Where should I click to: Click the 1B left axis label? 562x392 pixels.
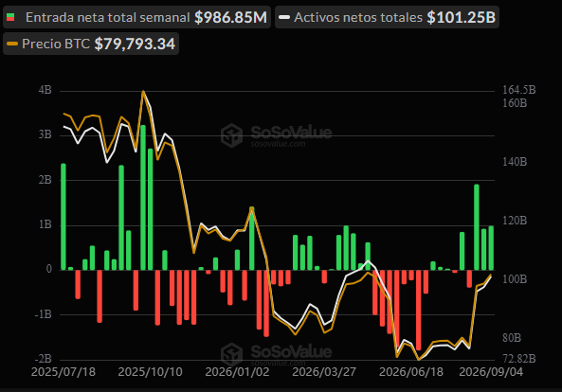45,224
